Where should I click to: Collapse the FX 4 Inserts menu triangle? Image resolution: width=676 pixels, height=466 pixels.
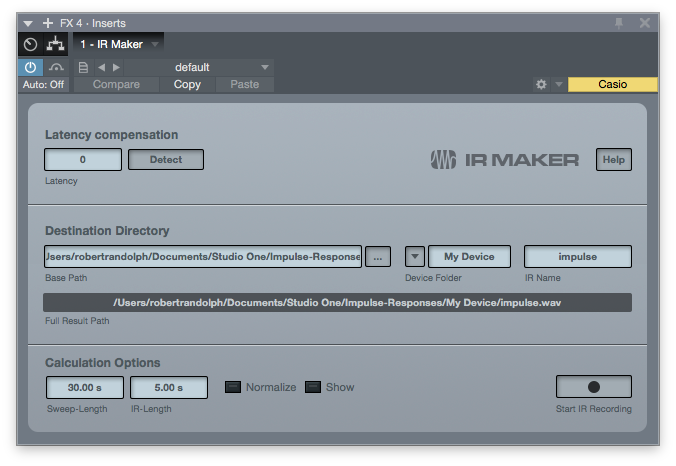[28, 22]
